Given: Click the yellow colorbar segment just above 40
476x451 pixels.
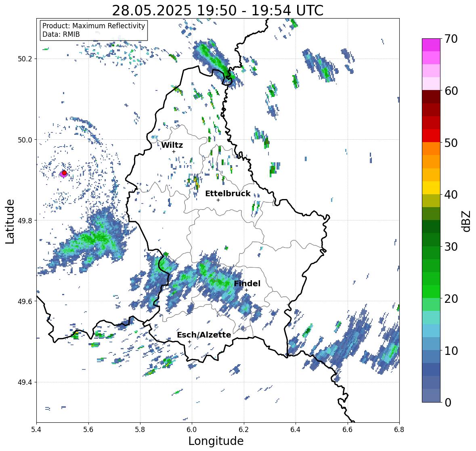Looking at the screenshot, I should (x=431, y=188).
